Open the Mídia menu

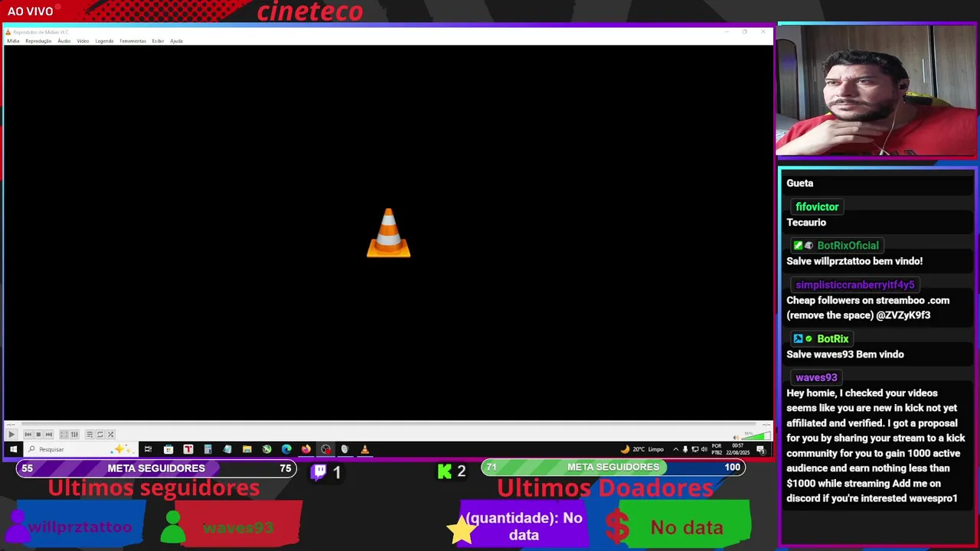click(x=13, y=41)
